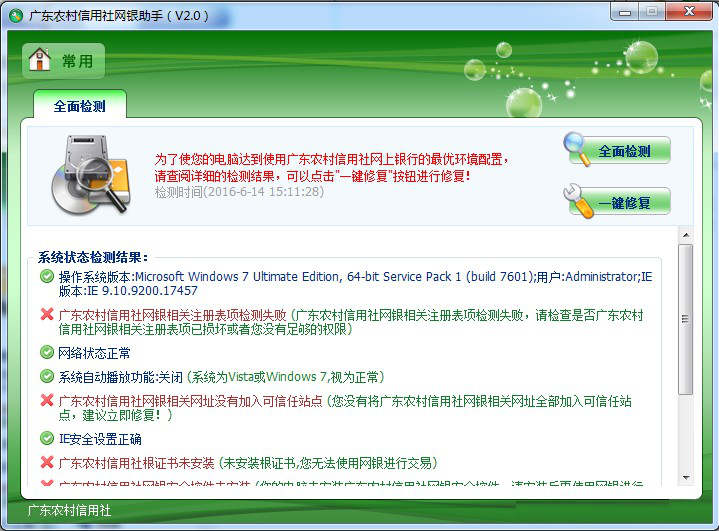
Task: Click green check icon beside 网络状态正常
Action: 47,352
